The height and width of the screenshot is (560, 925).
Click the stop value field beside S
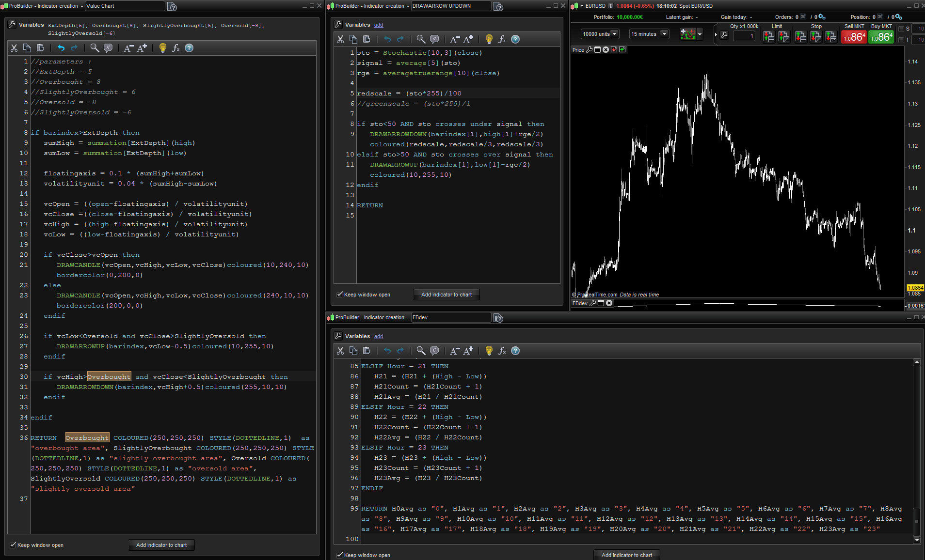point(918,29)
